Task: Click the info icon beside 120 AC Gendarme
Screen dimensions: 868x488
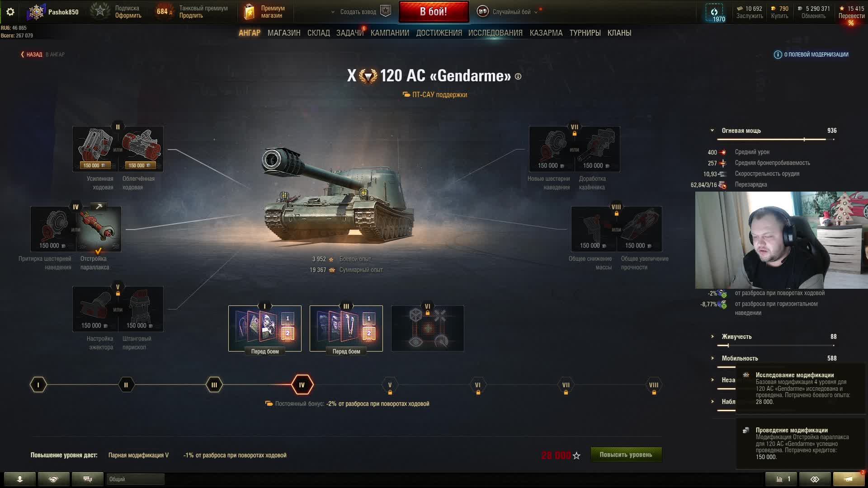Action: 518,77
